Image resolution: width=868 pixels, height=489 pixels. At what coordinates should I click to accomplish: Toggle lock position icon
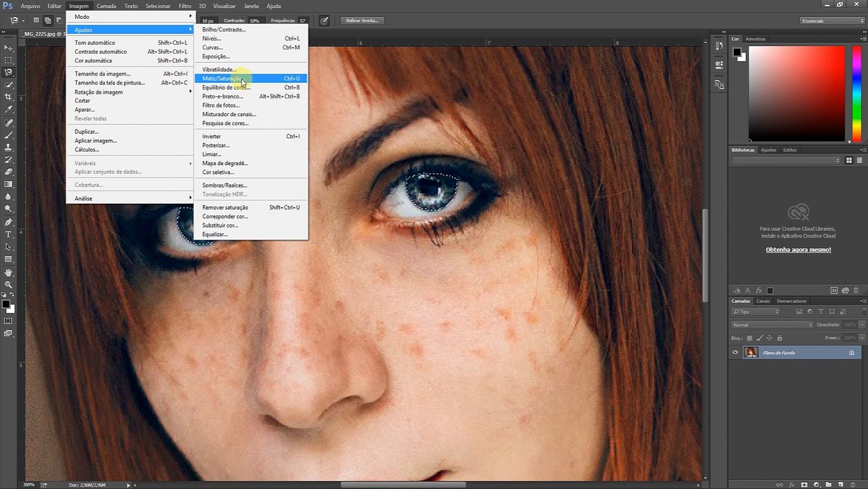[x=770, y=338]
